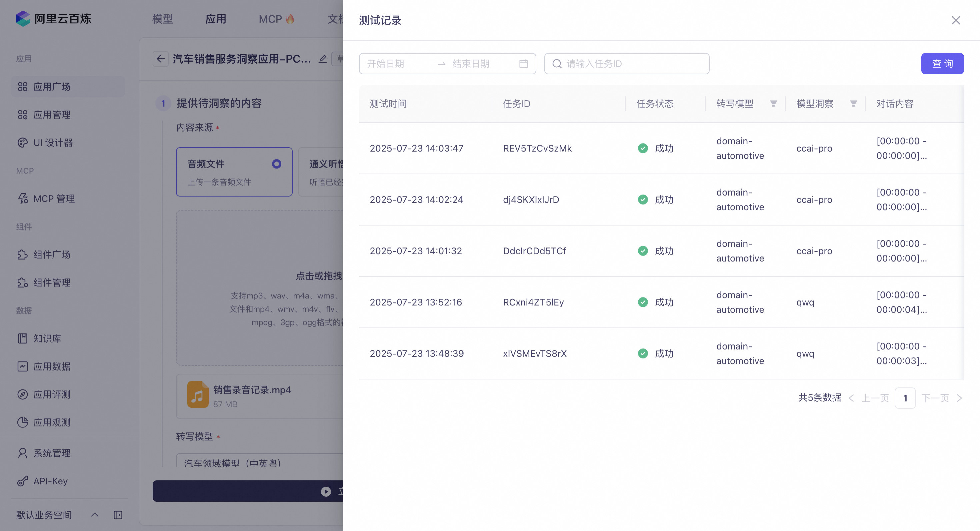This screenshot has height=531, width=980.
Task: Click the 组件管理 icon
Action: pyautogui.click(x=22, y=282)
